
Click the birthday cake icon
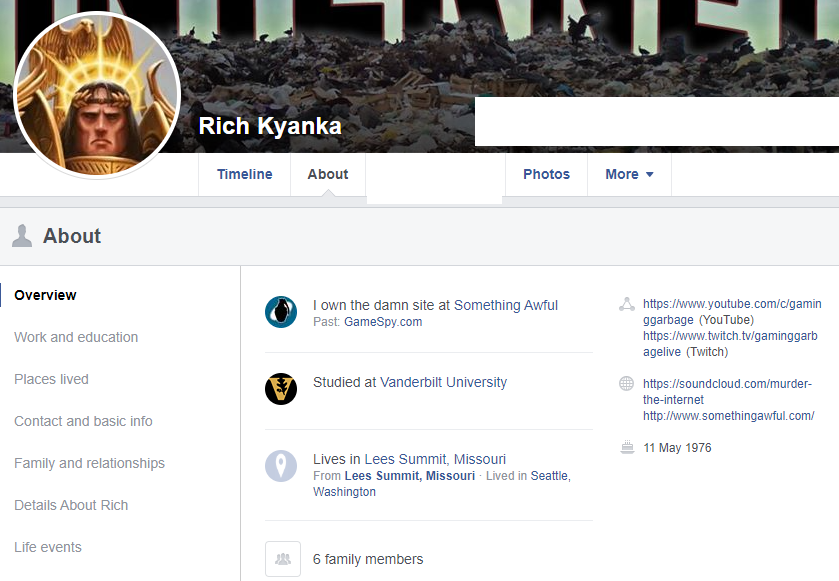tap(627, 447)
